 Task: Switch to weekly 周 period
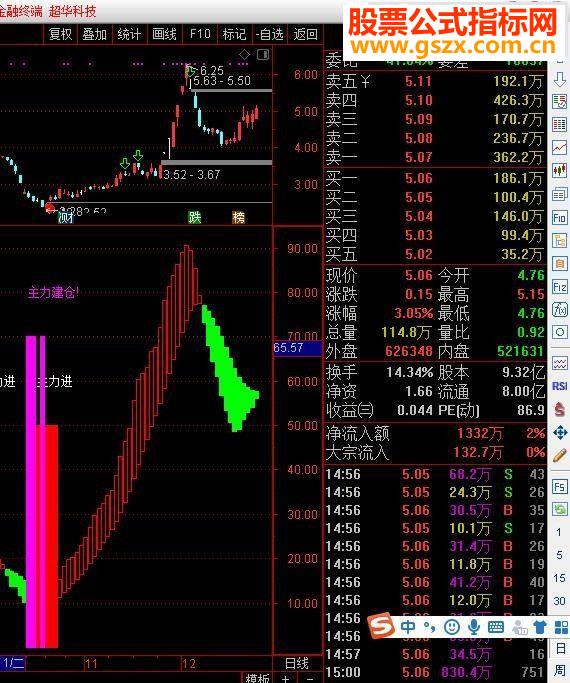(560, 671)
